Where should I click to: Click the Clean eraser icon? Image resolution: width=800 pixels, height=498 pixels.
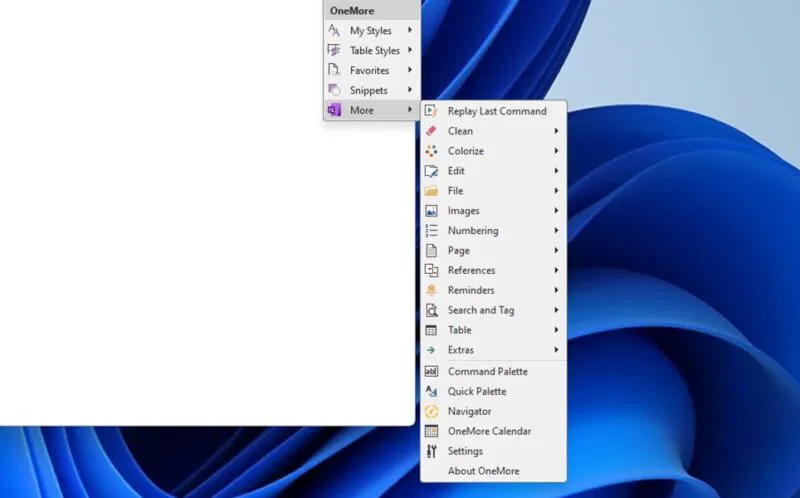pos(431,131)
